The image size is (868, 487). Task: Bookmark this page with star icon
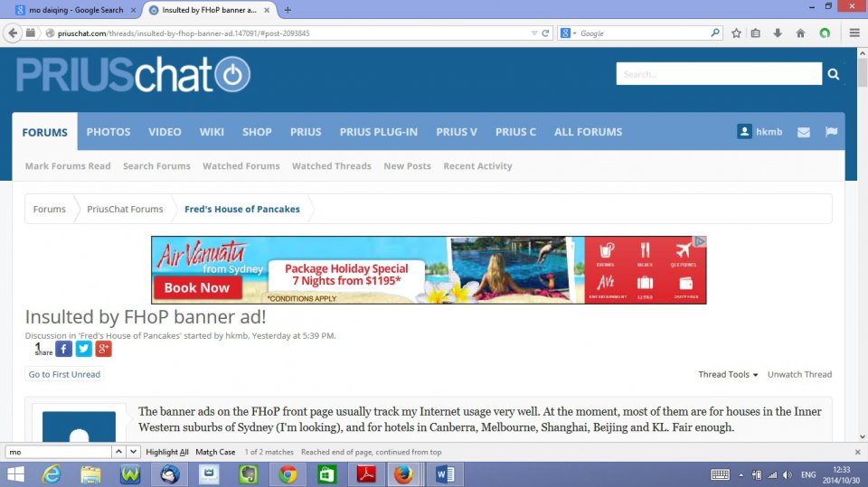click(736, 33)
